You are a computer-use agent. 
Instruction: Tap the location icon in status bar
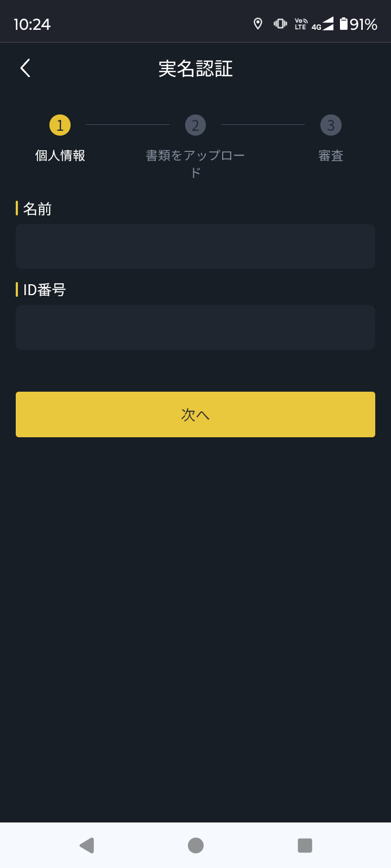click(x=258, y=24)
